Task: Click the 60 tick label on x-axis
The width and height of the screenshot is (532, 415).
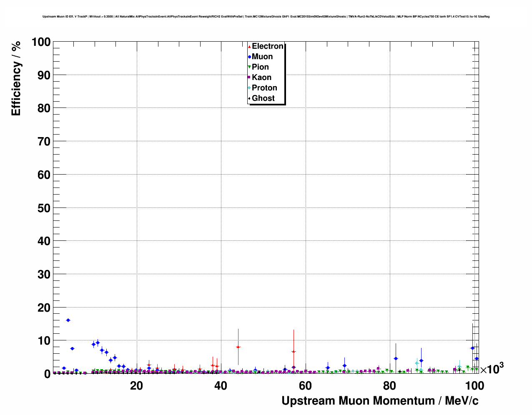Action: click(305, 386)
